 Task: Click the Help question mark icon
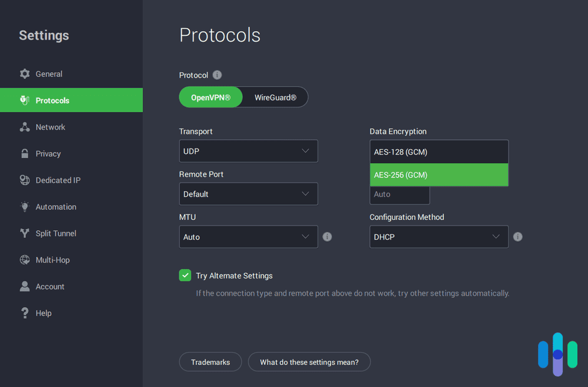(x=24, y=312)
